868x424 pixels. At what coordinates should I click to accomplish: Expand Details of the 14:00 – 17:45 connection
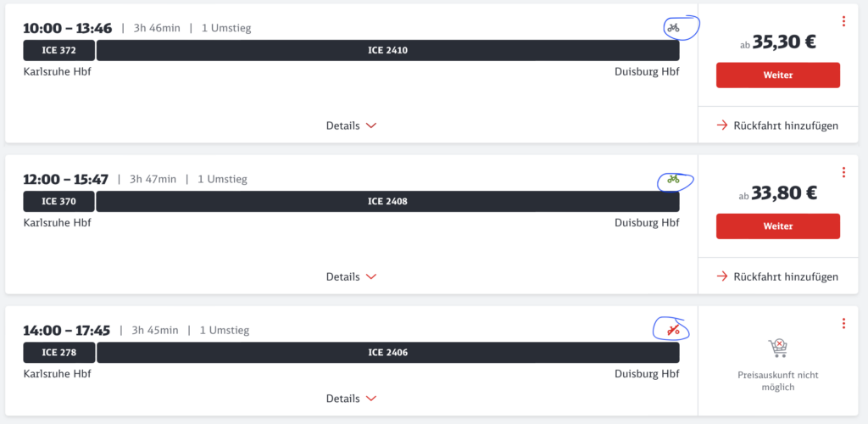(x=352, y=399)
